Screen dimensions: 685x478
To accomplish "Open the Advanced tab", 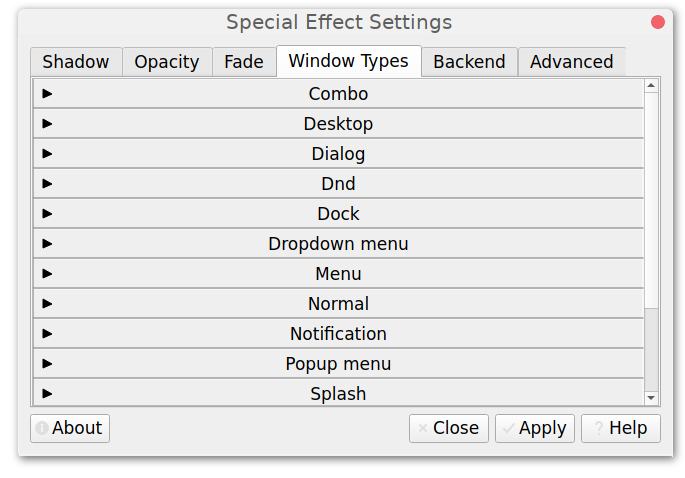I will 572,62.
